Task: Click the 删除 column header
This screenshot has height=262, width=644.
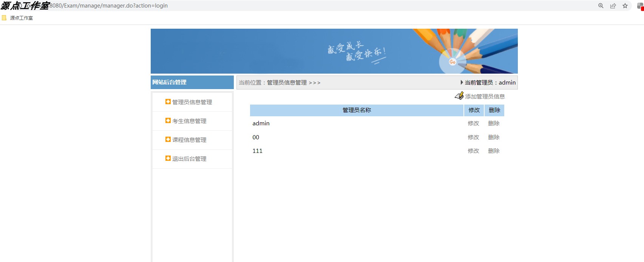Action: [x=494, y=110]
